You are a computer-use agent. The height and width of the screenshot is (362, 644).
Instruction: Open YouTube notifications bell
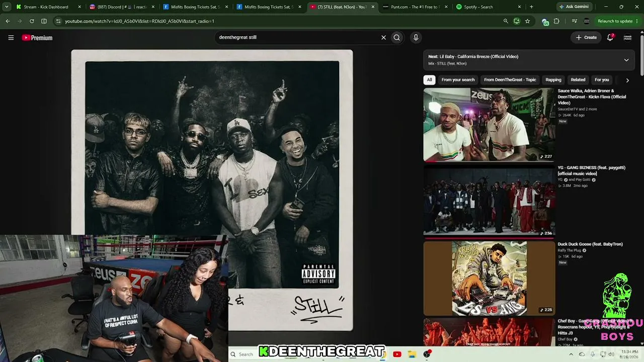pos(610,37)
